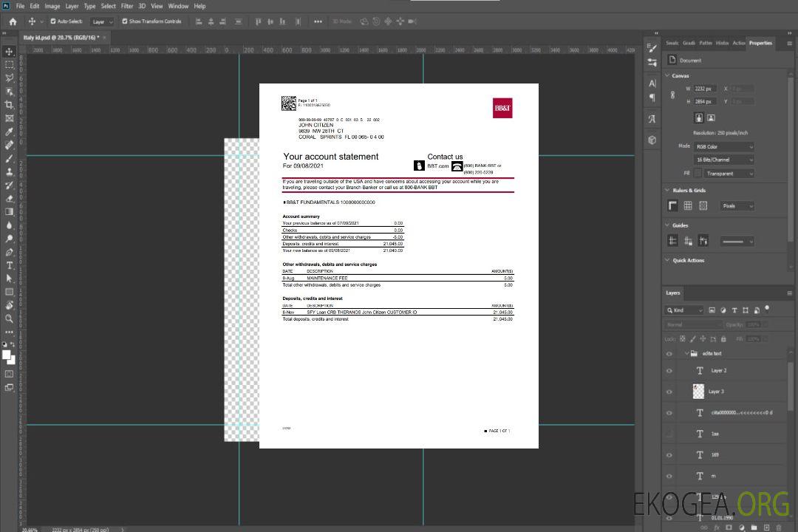Open the Filter menu
Viewport: 798px width, 532px height.
(127, 6)
